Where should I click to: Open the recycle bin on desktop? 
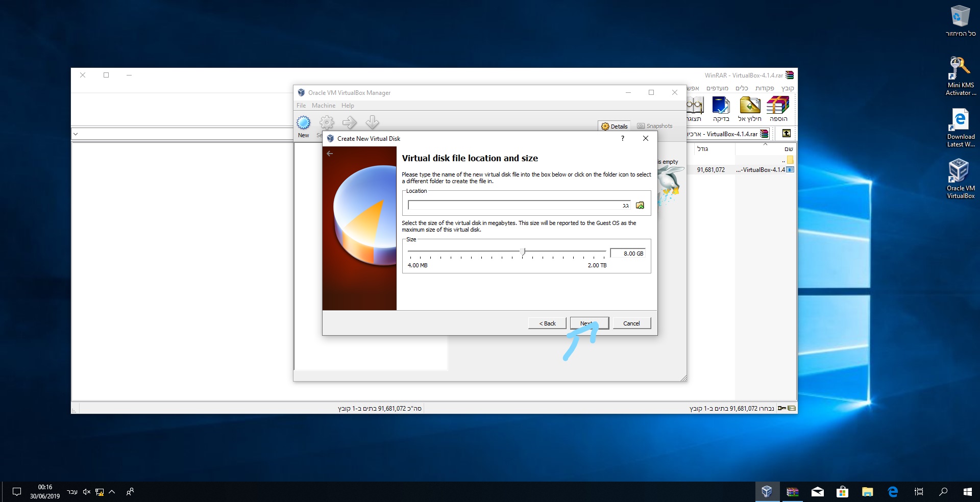[960, 21]
